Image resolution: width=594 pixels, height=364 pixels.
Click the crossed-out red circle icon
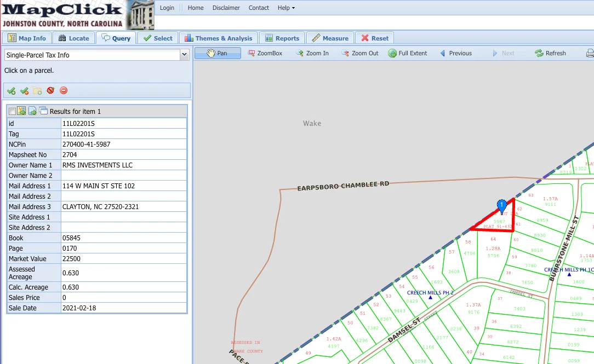click(x=50, y=90)
